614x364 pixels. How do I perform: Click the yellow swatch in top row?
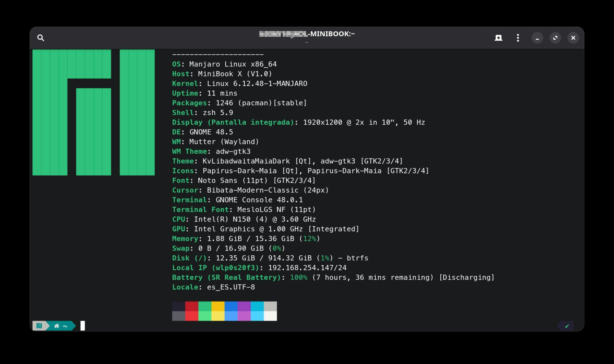tap(218, 306)
